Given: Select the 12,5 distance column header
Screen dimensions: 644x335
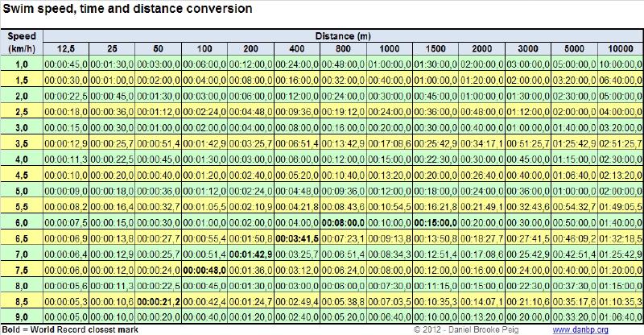Looking at the screenshot, I should pos(66,48).
